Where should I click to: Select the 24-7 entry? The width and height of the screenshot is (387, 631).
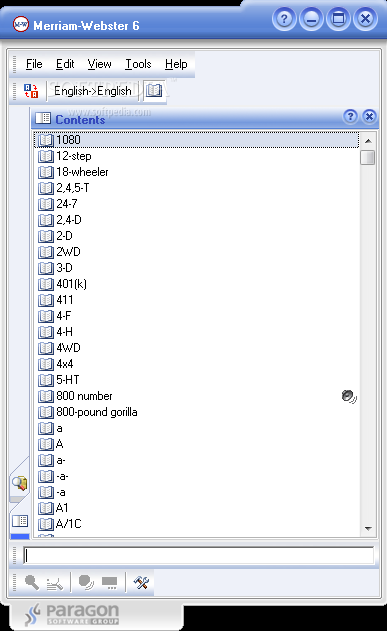(197, 204)
